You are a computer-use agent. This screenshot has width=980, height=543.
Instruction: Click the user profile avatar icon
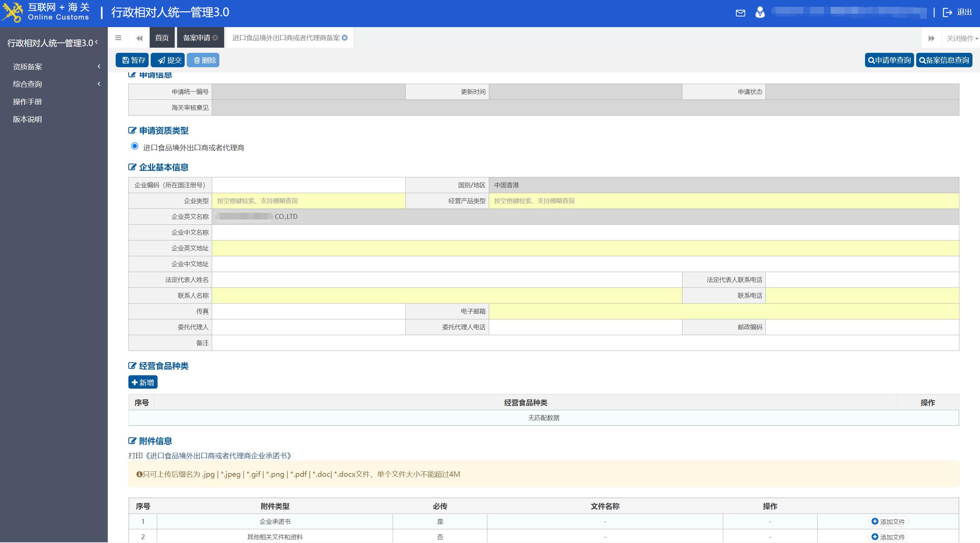point(760,13)
